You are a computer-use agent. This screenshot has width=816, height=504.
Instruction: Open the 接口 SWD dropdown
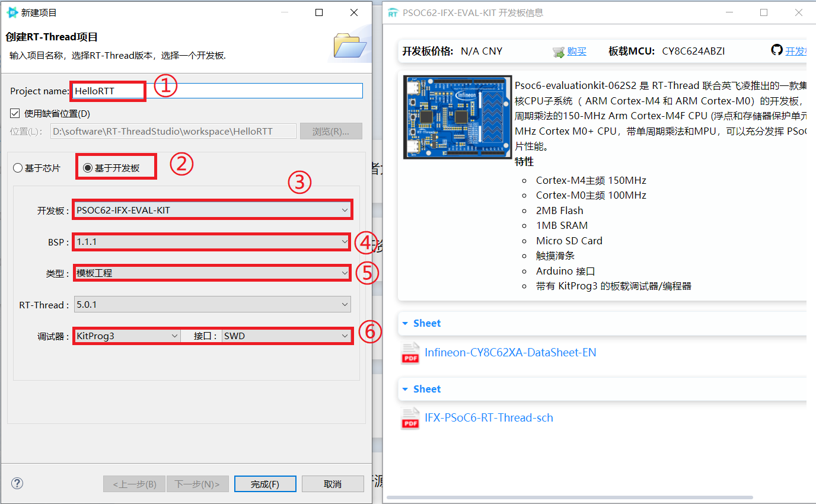[x=286, y=336]
